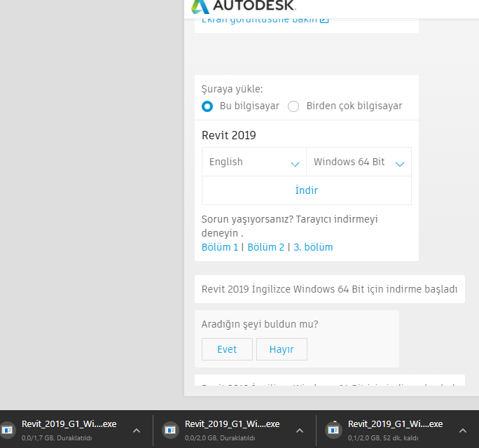Click the Bu bilgisayar label text
The width and height of the screenshot is (479, 448).
(x=249, y=106)
